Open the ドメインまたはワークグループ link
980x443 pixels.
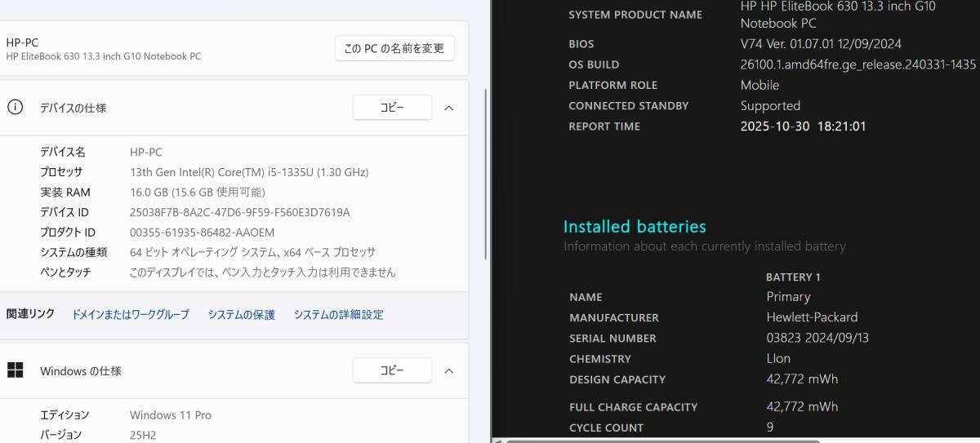click(131, 314)
